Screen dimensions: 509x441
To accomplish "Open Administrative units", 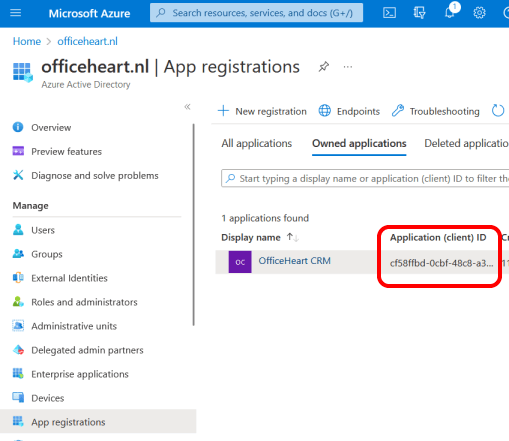I will [x=74, y=326].
